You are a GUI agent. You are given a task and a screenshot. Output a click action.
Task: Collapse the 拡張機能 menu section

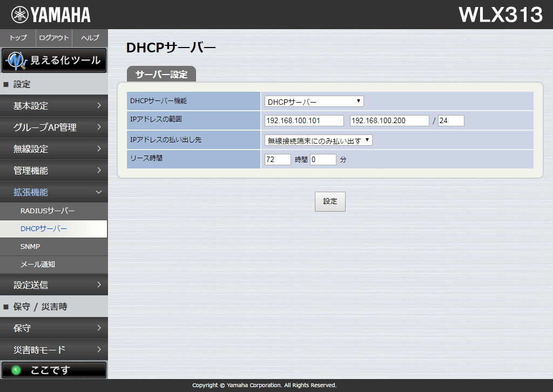pyautogui.click(x=99, y=192)
